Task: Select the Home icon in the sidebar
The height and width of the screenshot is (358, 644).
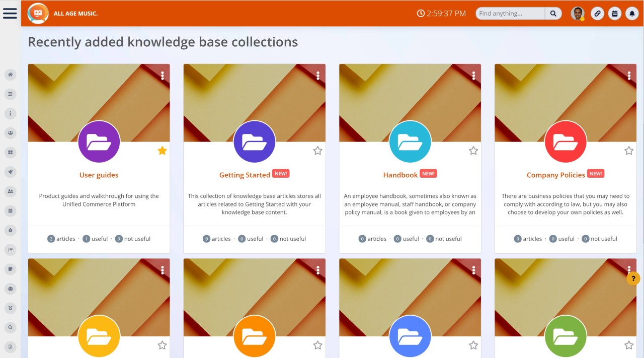Action: (x=10, y=75)
